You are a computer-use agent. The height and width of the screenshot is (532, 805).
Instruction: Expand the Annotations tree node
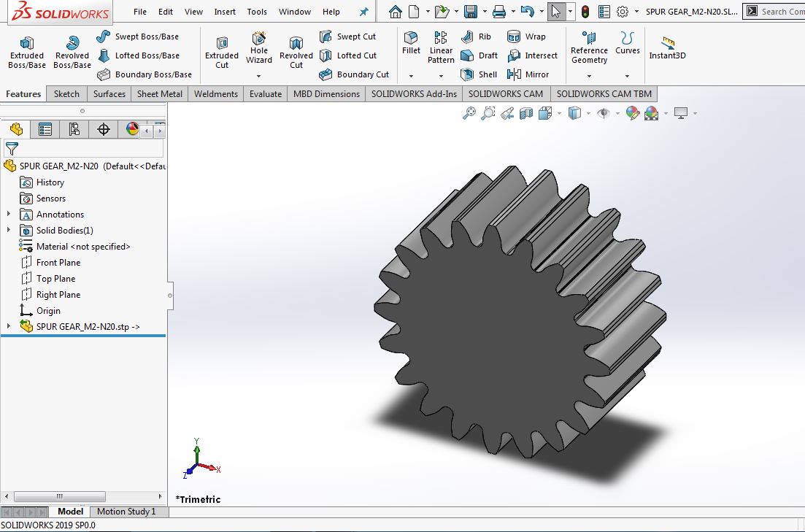click(x=8, y=214)
